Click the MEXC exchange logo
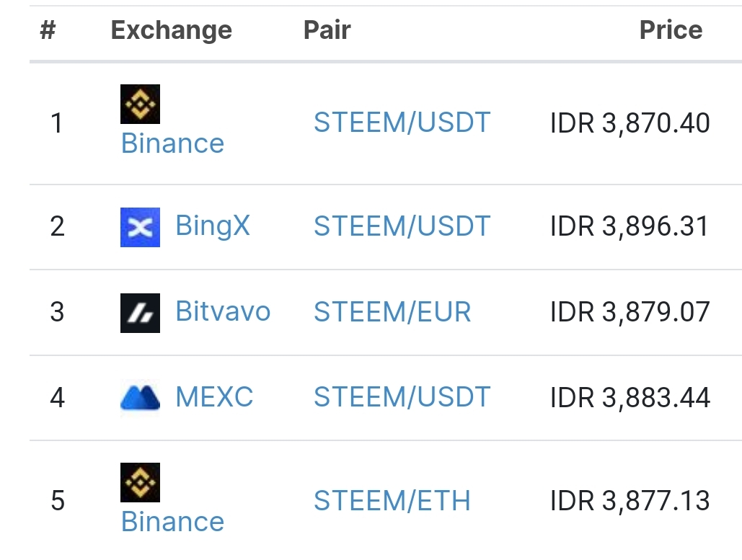 140,399
